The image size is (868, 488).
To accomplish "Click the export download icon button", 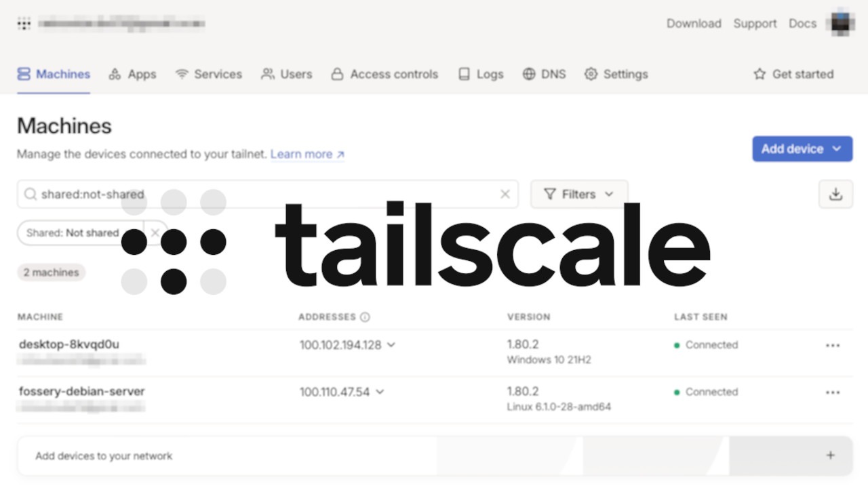I will 835,194.
